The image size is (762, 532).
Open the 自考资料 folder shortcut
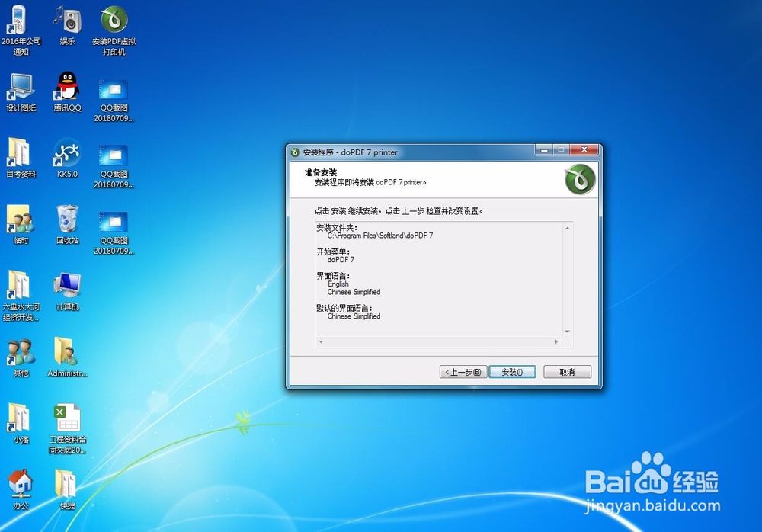click(21, 158)
